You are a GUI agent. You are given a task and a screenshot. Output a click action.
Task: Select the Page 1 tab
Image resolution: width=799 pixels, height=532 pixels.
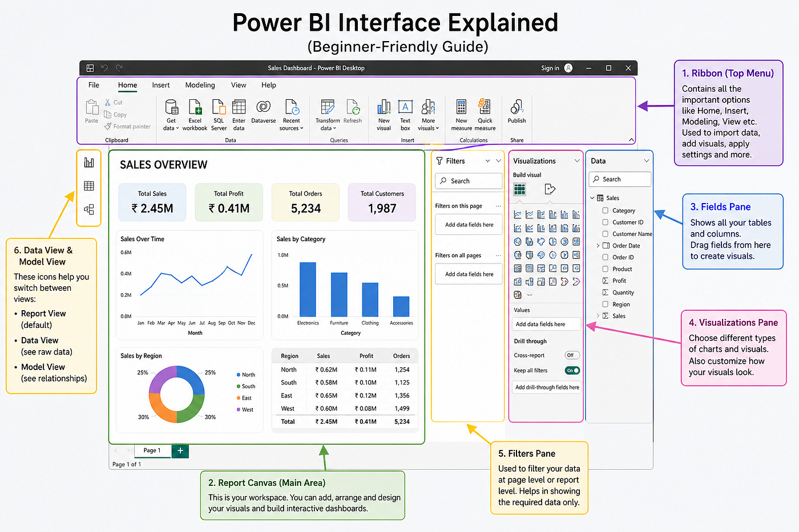[152, 450]
